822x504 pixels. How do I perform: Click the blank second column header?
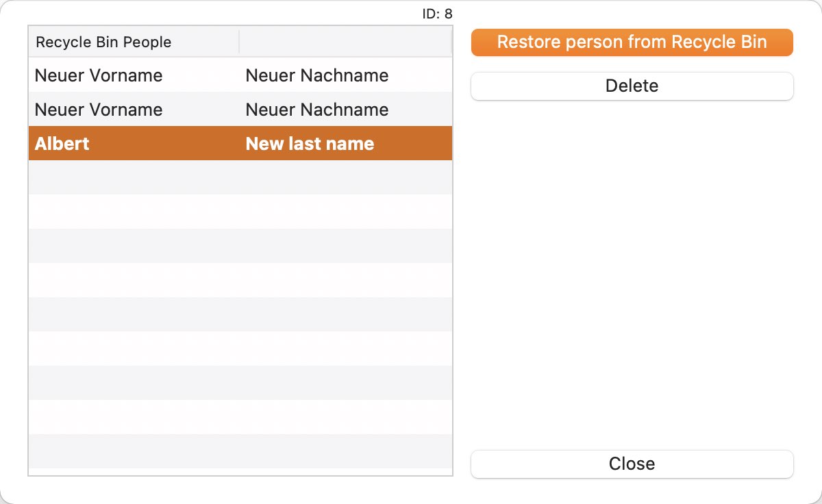345,42
